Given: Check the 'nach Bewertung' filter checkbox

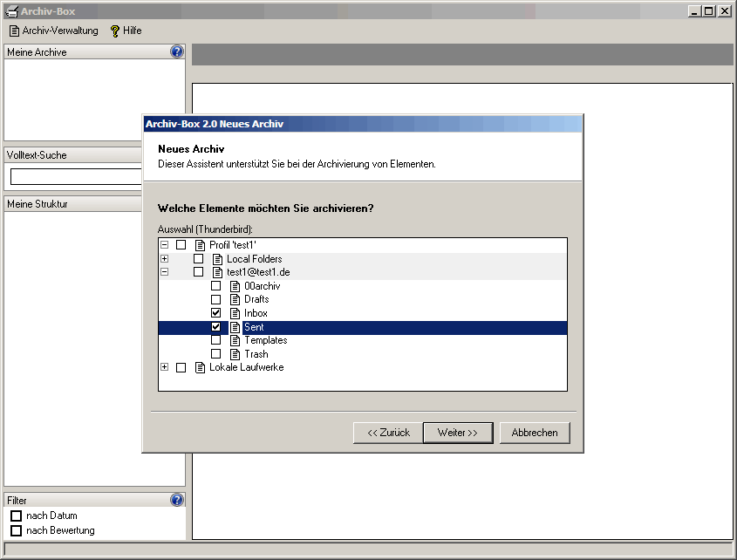Looking at the screenshot, I should (16, 530).
